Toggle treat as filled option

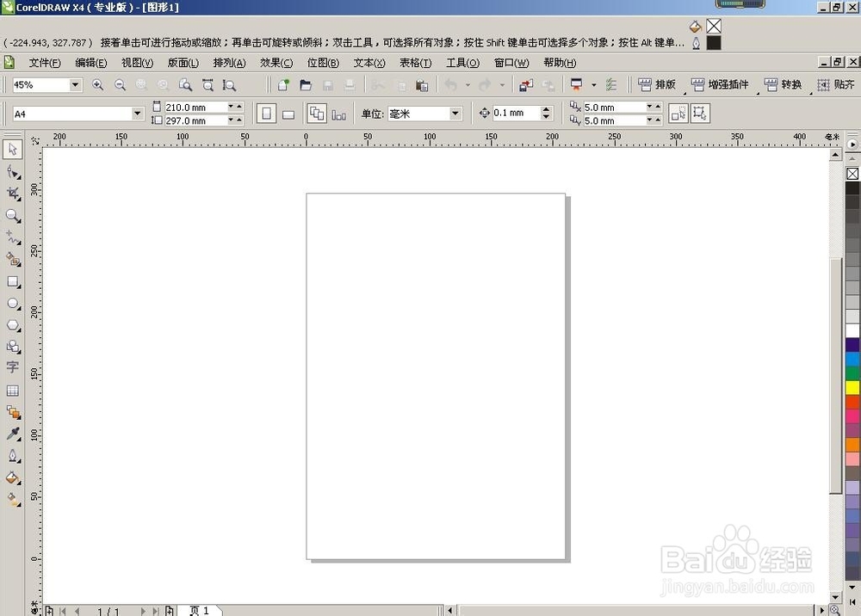678,114
